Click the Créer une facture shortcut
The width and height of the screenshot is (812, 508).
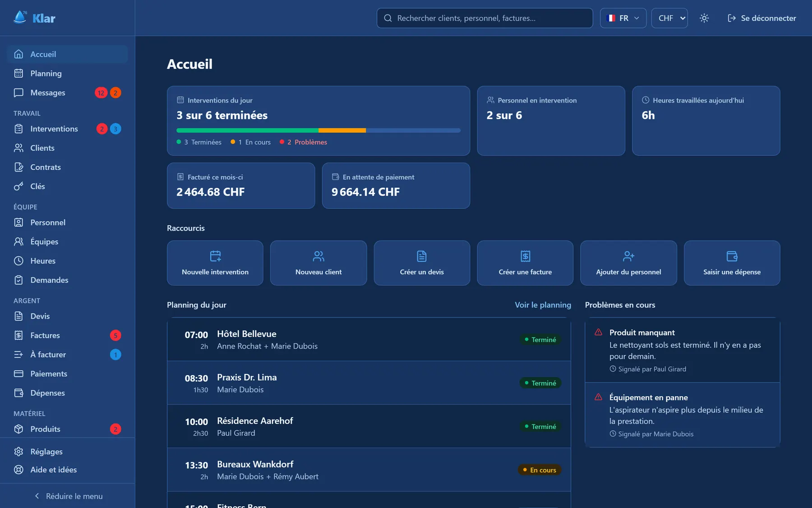[525, 263]
